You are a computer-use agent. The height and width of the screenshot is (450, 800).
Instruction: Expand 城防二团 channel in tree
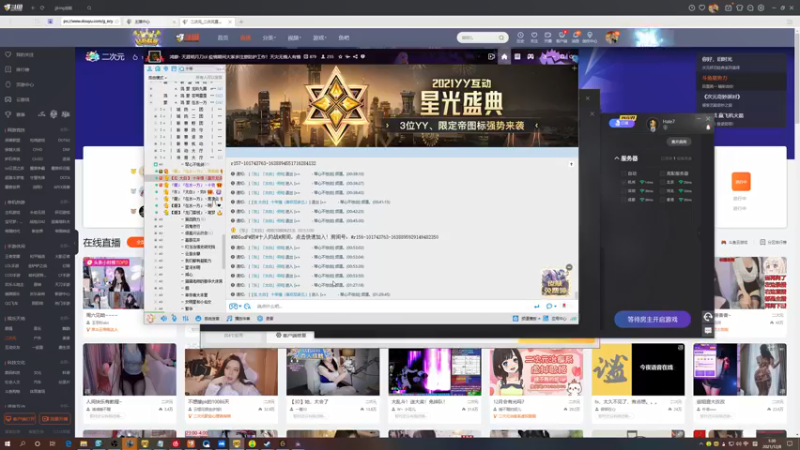coord(156,116)
